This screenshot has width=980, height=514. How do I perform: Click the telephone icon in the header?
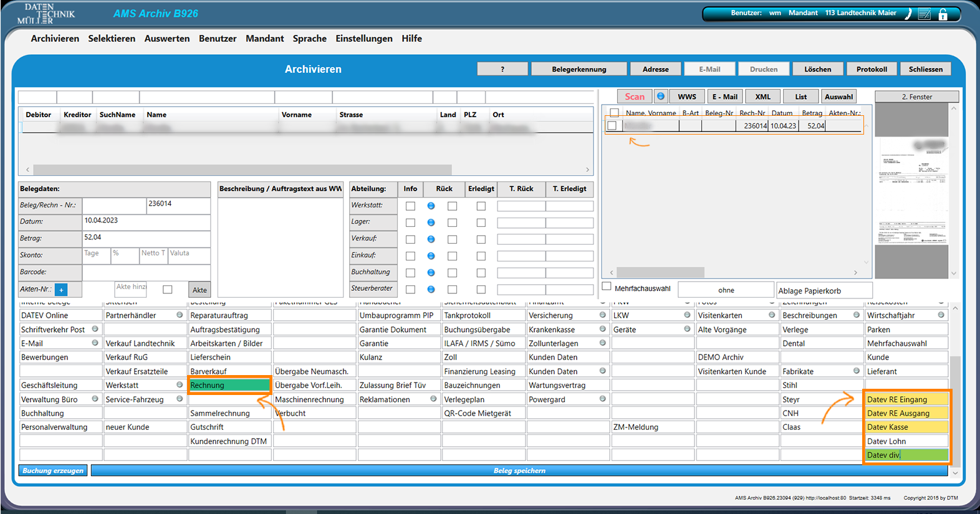coord(908,14)
